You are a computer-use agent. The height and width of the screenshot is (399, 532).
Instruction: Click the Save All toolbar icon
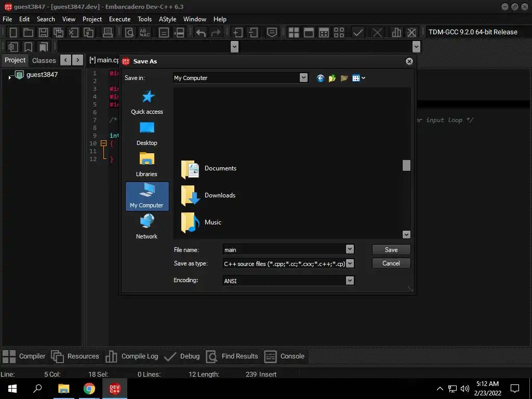point(58,33)
